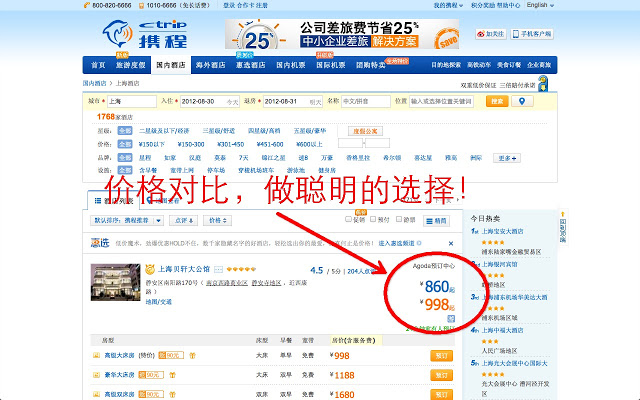Click the check-out date field 2012-08-31
Image resolution: width=640 pixels, height=400 pixels.
click(x=293, y=101)
